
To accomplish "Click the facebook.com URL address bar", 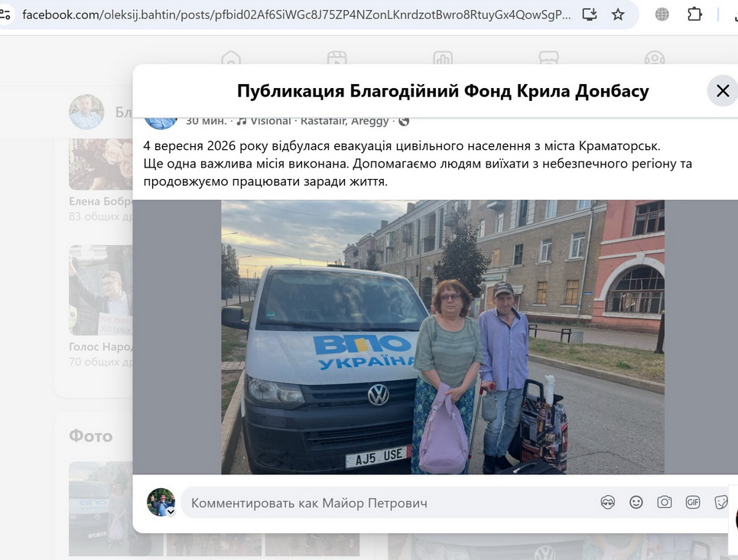I will click(297, 15).
